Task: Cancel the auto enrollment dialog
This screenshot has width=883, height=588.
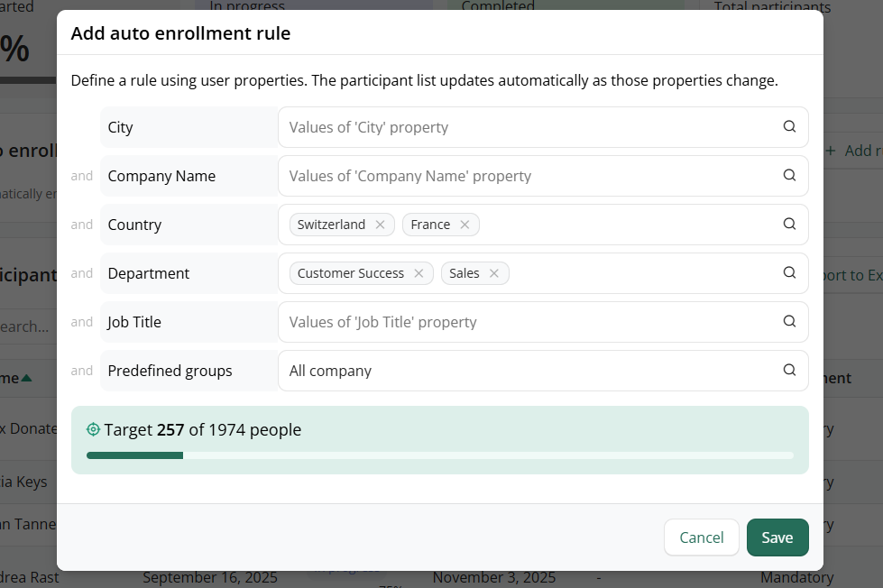Action: pyautogui.click(x=701, y=537)
